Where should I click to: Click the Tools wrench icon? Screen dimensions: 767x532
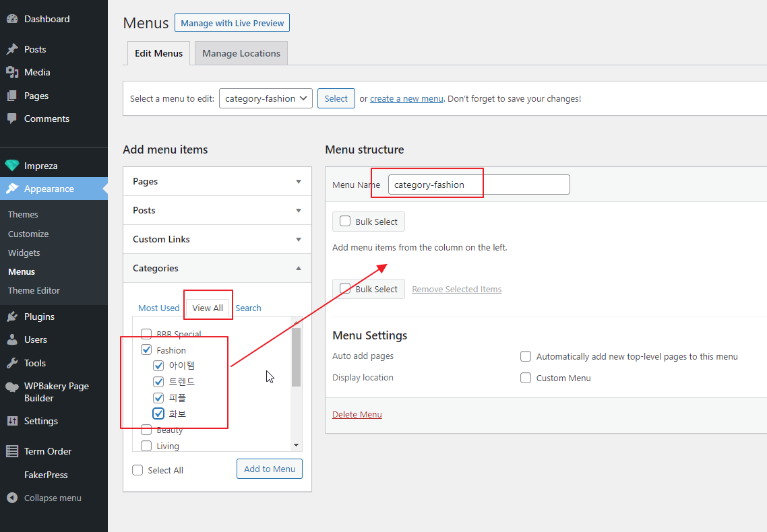pyautogui.click(x=12, y=363)
